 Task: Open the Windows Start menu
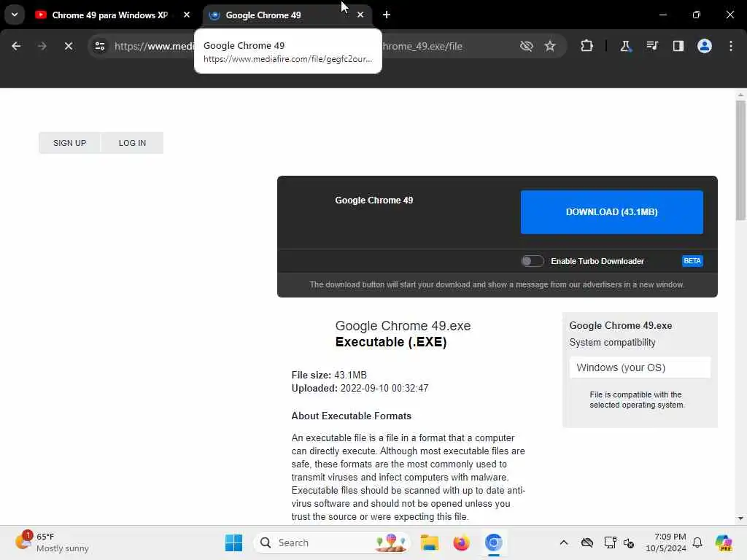233,542
